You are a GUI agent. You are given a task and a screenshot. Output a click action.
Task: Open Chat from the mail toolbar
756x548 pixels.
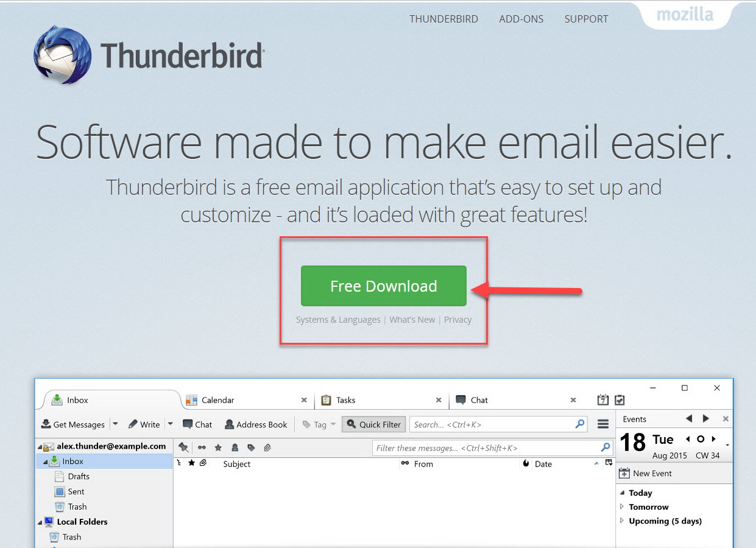click(197, 424)
